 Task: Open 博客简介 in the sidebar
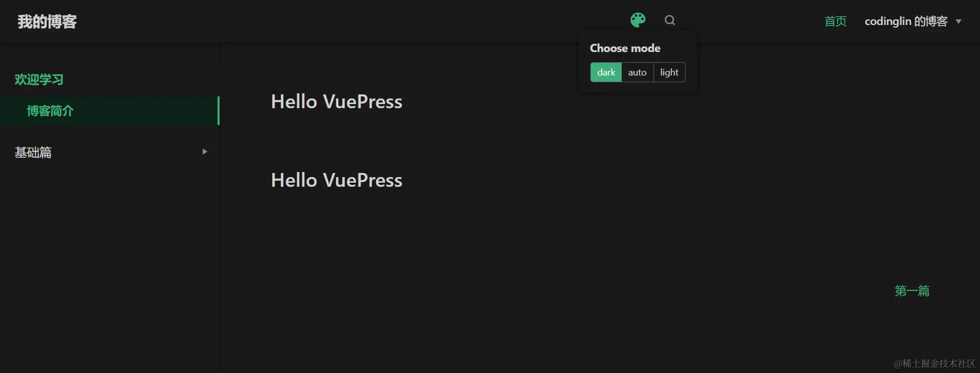[x=50, y=111]
